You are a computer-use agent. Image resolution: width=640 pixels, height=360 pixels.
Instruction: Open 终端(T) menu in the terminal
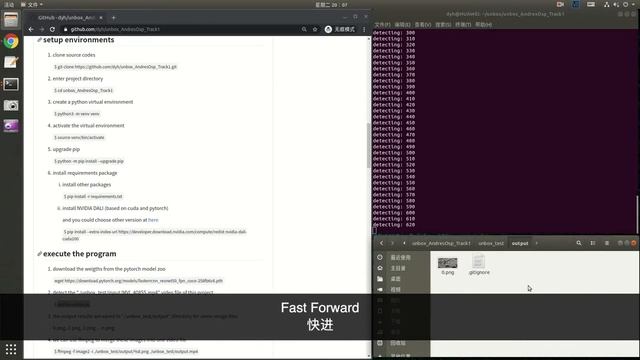[x=463, y=25]
